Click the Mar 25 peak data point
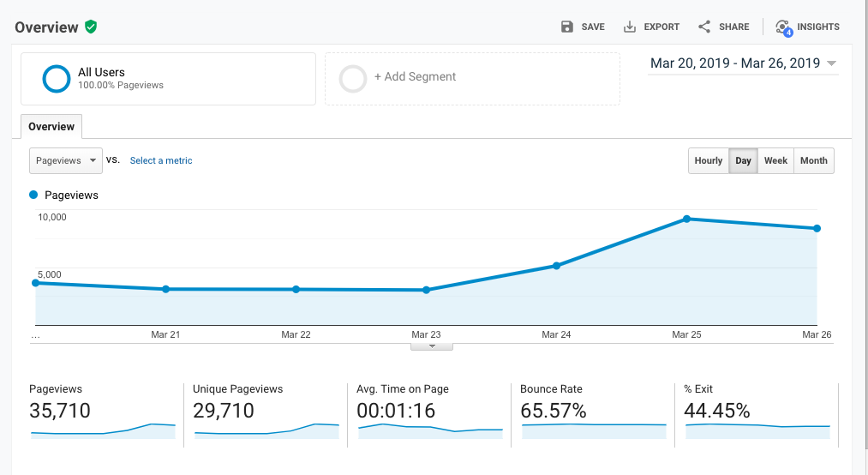 686,219
